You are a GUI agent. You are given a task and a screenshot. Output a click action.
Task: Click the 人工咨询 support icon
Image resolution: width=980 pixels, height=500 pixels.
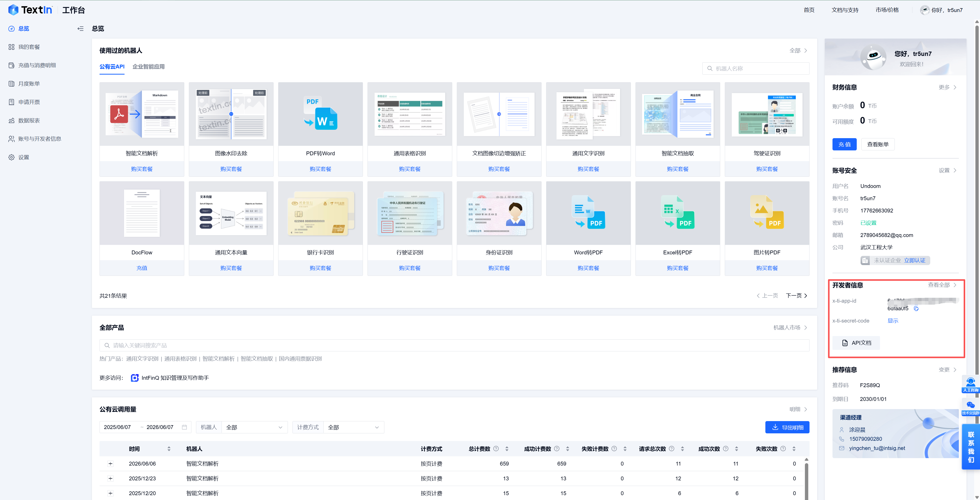pos(971,384)
